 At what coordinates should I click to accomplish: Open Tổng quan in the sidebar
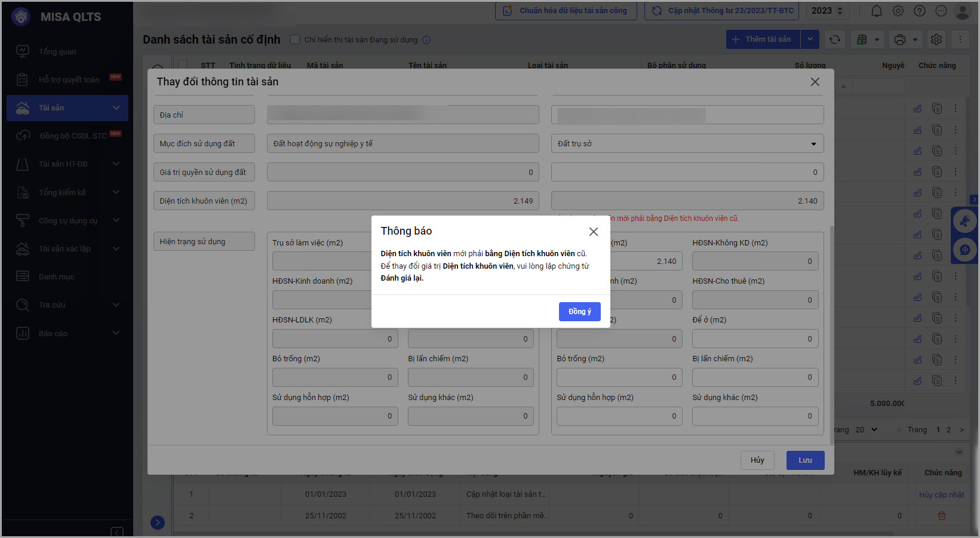[57, 51]
